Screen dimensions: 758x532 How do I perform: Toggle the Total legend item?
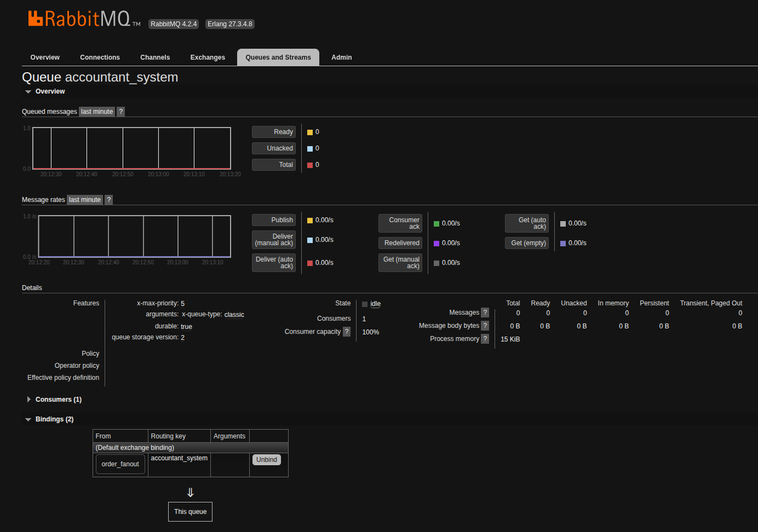[x=274, y=165]
